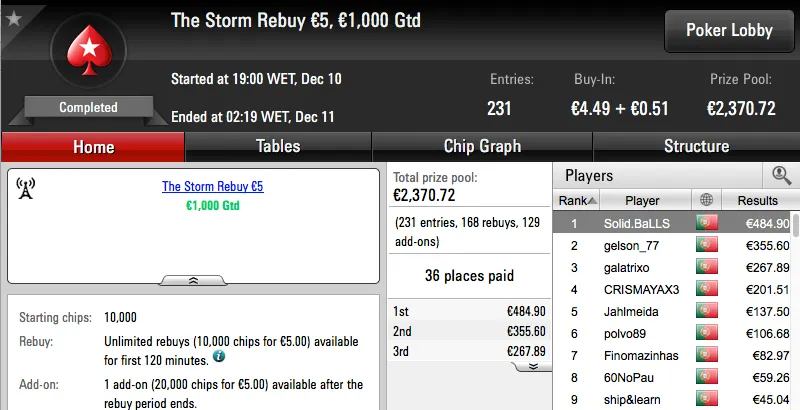The width and height of the screenshot is (800, 410).
Task: Select the Home tab
Action: (x=93, y=146)
